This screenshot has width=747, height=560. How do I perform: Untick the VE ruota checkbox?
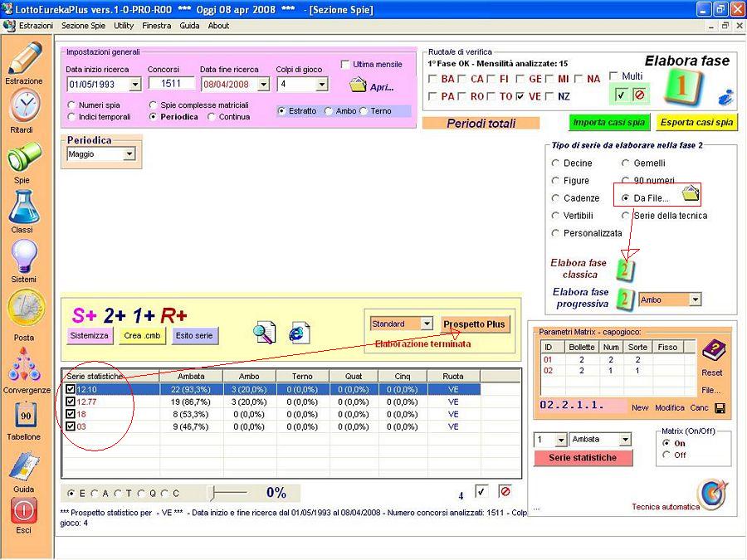[520, 96]
